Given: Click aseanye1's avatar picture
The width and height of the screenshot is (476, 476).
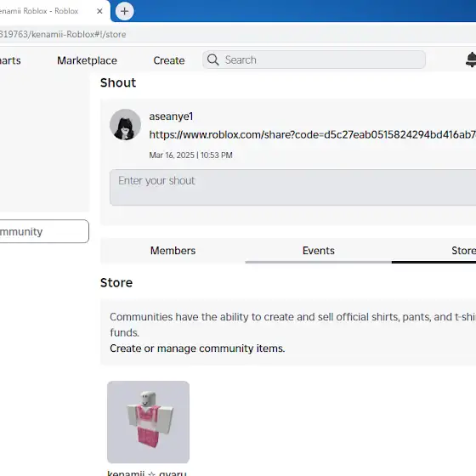Looking at the screenshot, I should (125, 125).
